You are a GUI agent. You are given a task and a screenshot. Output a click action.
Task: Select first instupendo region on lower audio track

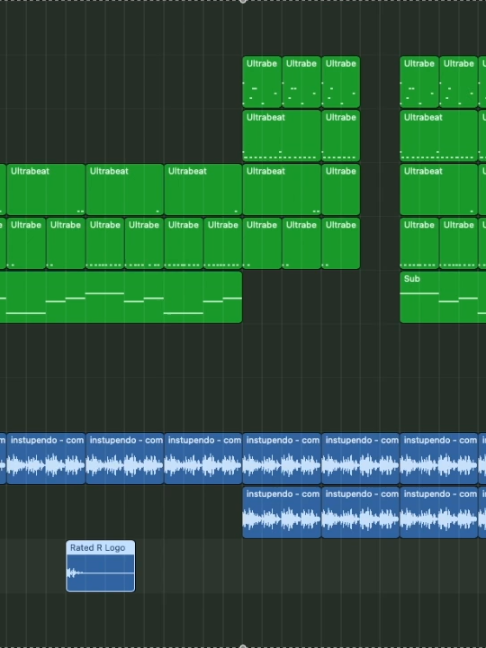click(x=281, y=512)
